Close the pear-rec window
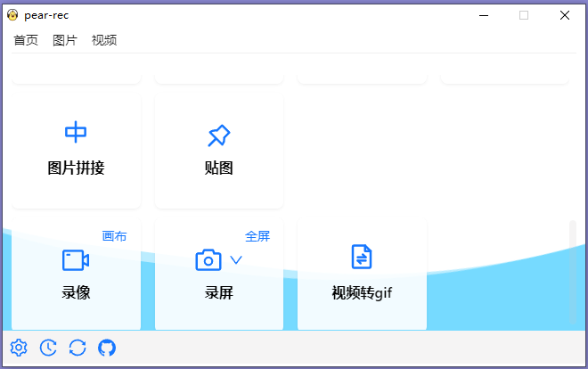Image resolution: width=588 pixels, height=369 pixels. [565, 15]
